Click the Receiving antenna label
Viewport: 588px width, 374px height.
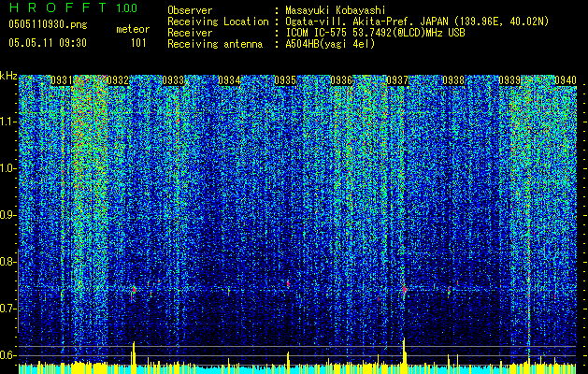point(215,44)
